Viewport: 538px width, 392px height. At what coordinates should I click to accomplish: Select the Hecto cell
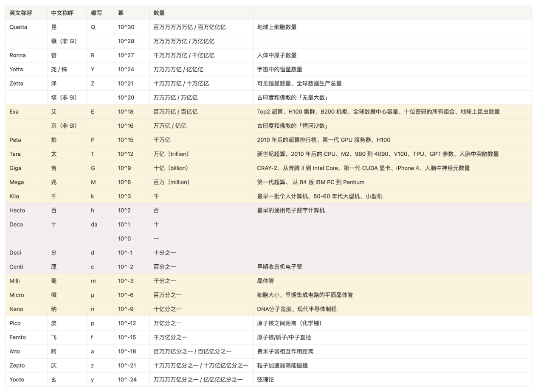[26, 210]
